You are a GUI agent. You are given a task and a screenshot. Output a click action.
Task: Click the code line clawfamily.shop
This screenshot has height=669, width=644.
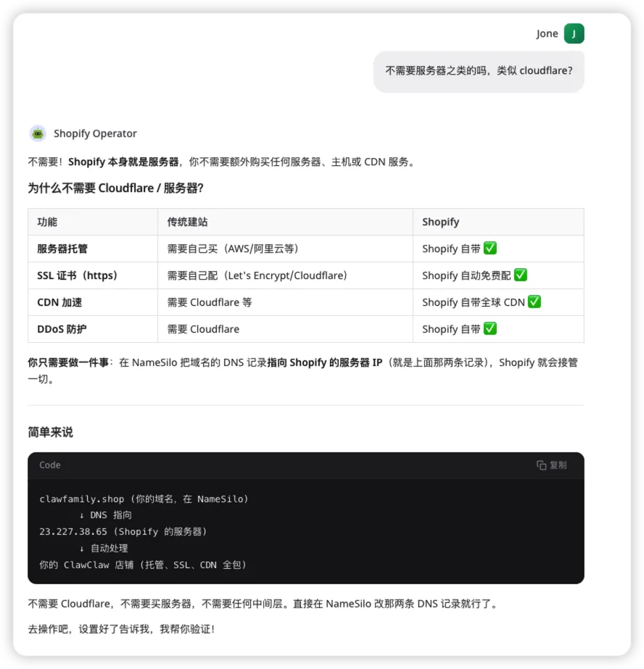click(x=144, y=499)
